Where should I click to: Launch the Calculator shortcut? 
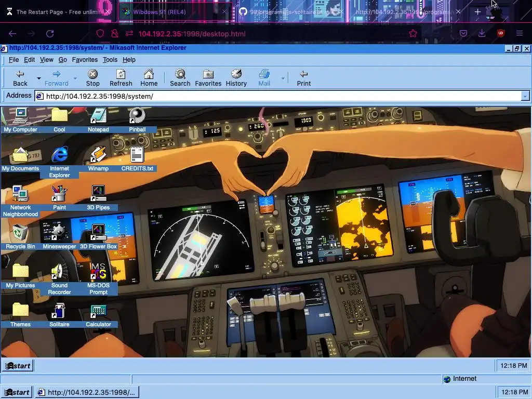click(x=98, y=315)
